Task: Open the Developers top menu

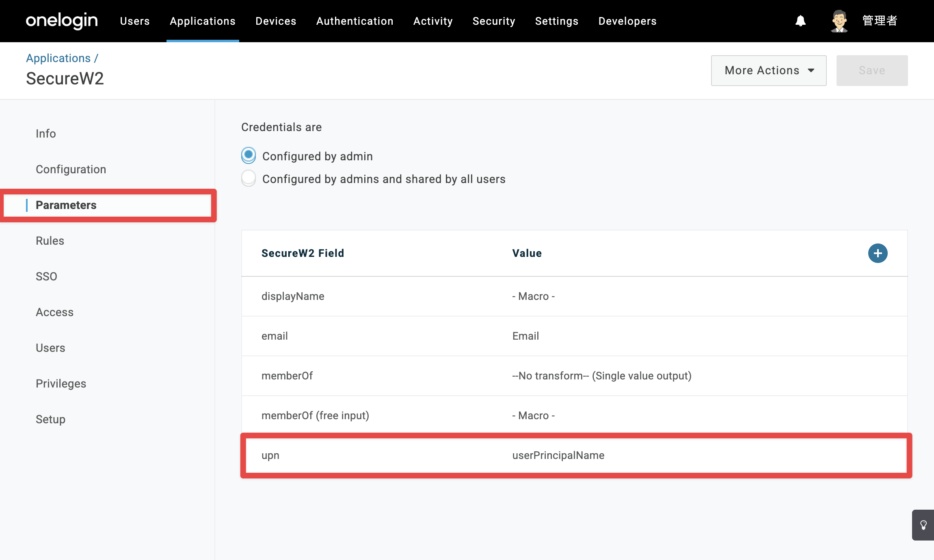Action: click(x=627, y=21)
